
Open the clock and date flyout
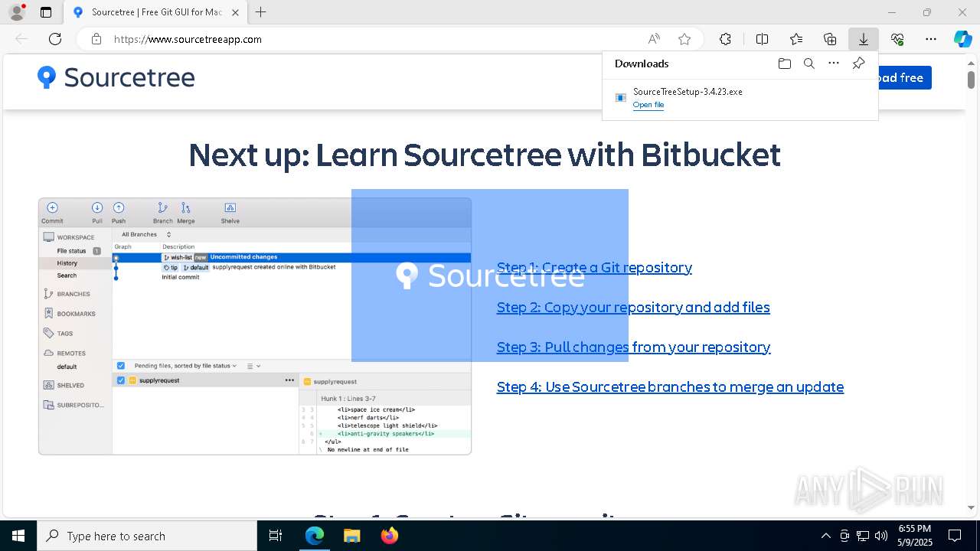(x=915, y=535)
